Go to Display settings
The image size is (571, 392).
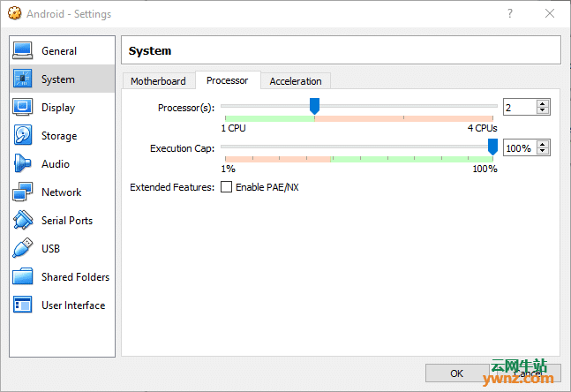coord(63,107)
